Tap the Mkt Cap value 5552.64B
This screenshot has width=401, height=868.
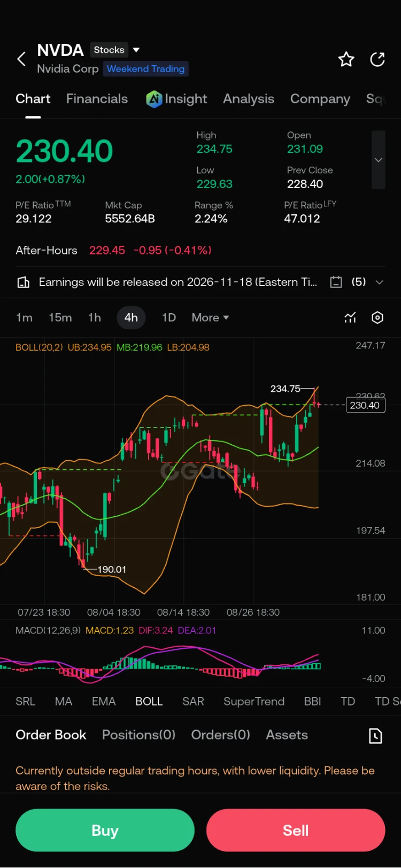pyautogui.click(x=130, y=219)
